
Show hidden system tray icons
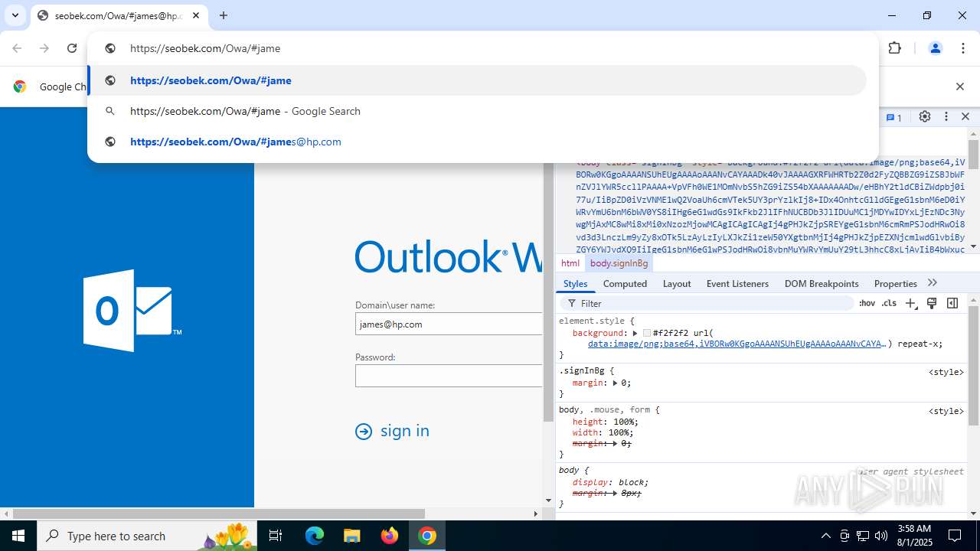pos(825,536)
